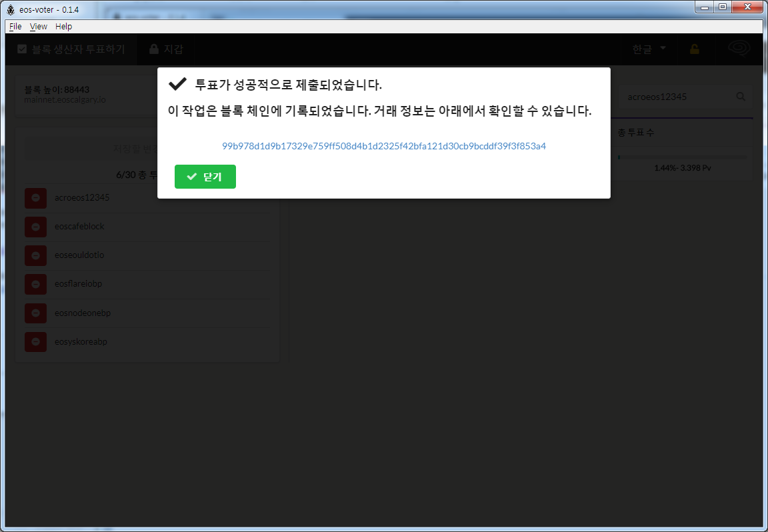The height and width of the screenshot is (532, 768).
Task: Click the checkmark icon in the success dialog
Action: coord(177,84)
